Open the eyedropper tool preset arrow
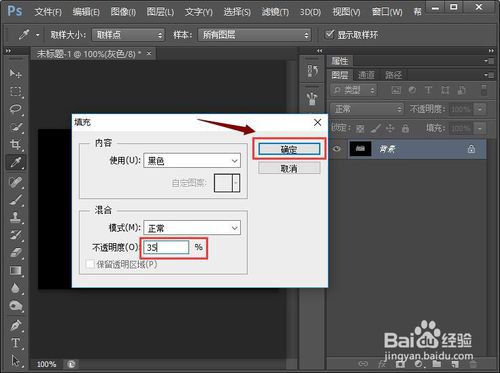Screen dimensions: 500x373 37,35
